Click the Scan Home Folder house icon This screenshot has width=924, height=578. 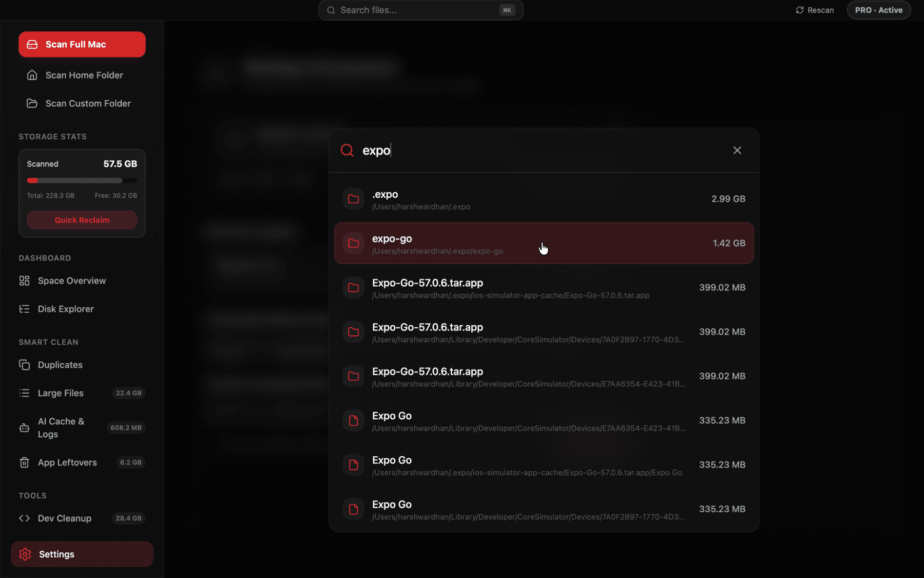point(32,75)
